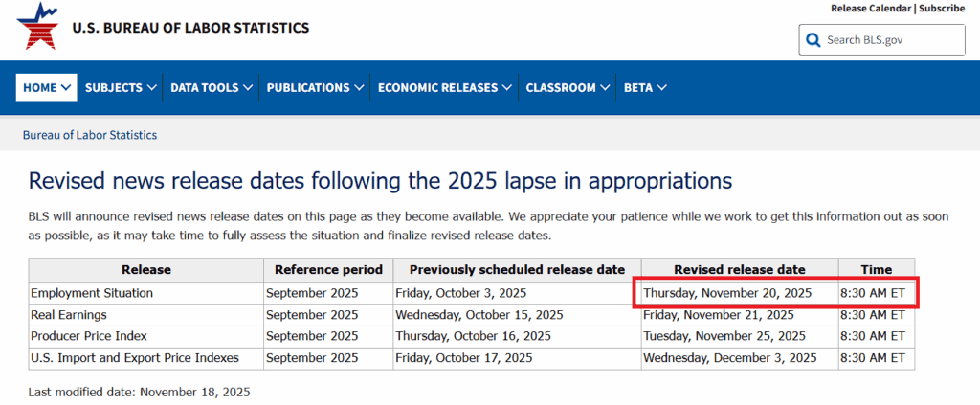
Task: Open the BETA dropdown chevron
Action: [x=661, y=87]
